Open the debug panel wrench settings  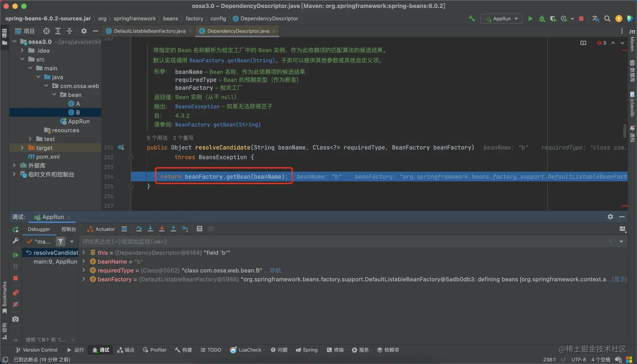16,241
